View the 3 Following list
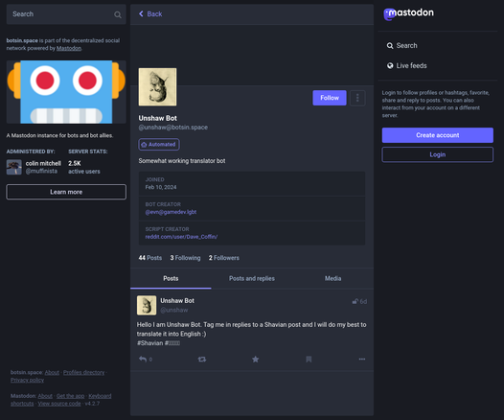 [185, 258]
